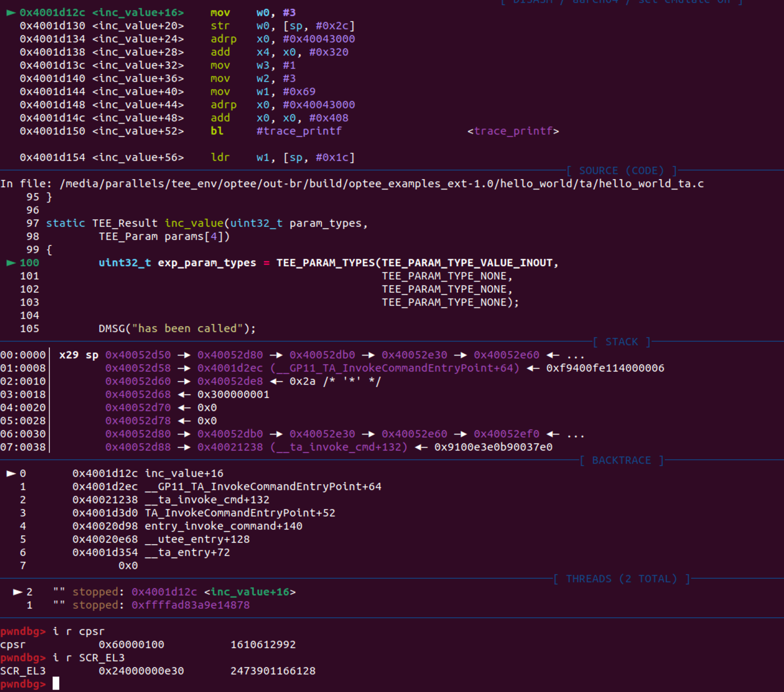Click stack value 0x300000001
This screenshot has height=692, width=784.
[233, 394]
